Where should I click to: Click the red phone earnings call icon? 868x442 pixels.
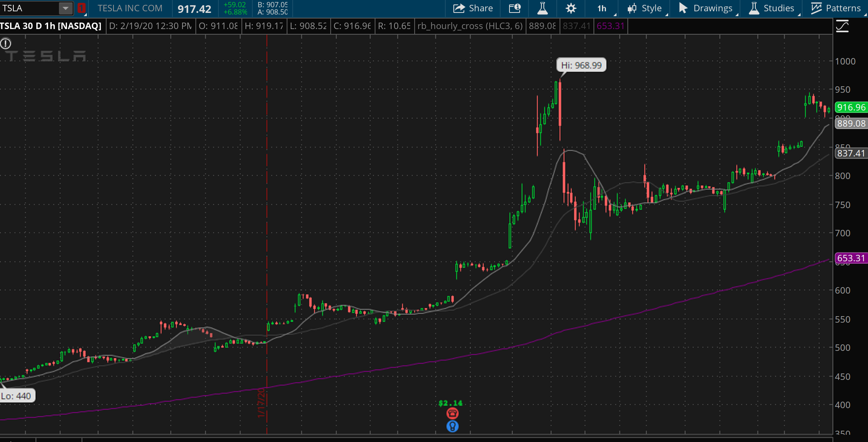453,413
